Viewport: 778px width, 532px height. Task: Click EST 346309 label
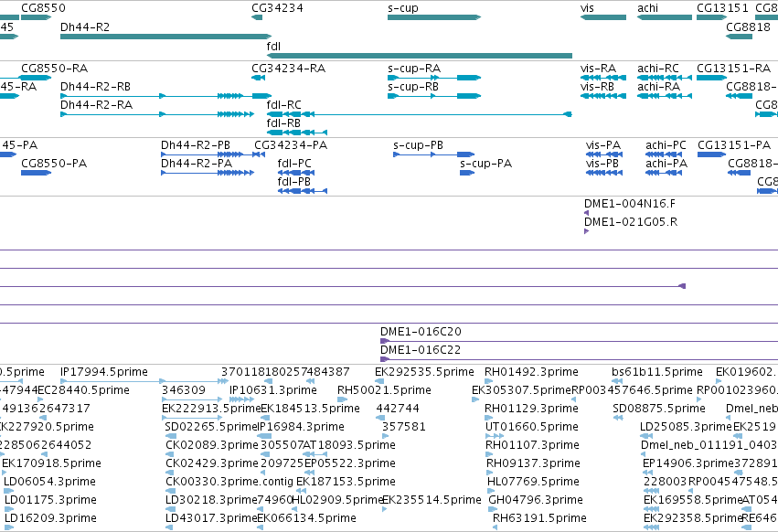tap(184, 390)
